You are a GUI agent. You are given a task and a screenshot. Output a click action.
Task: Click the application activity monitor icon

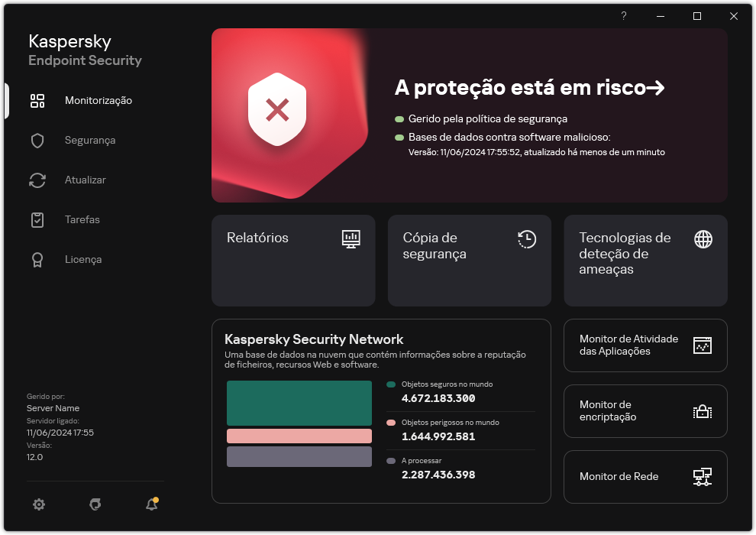[x=703, y=345]
